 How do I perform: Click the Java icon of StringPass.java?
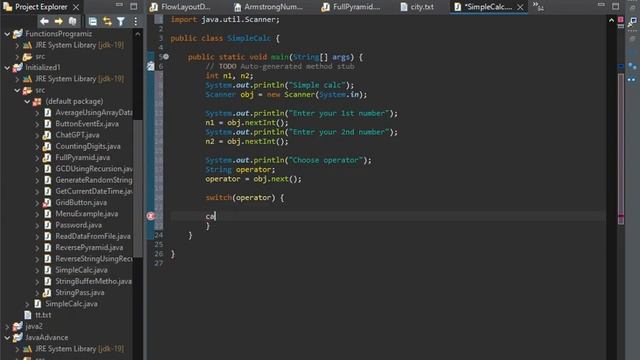(x=47, y=293)
